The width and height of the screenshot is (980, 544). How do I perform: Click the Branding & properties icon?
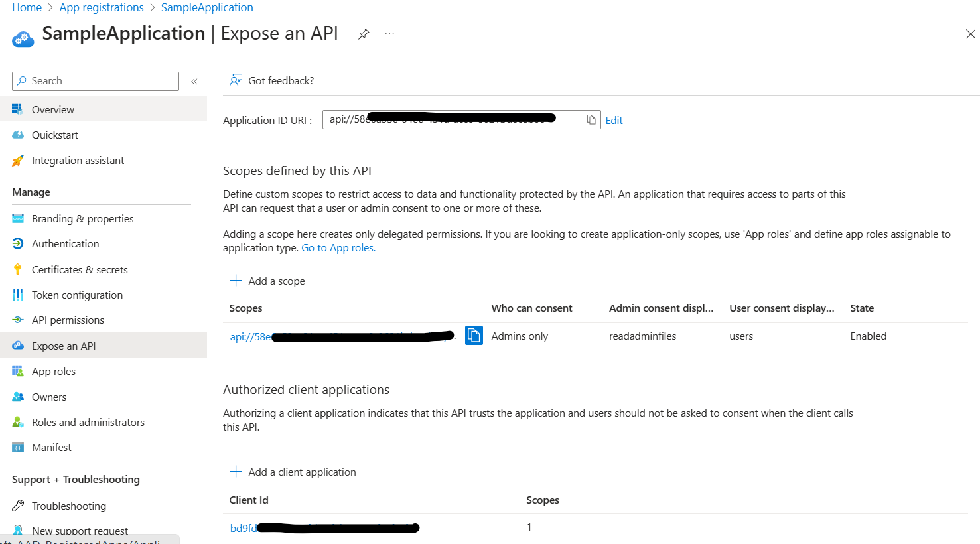18,219
